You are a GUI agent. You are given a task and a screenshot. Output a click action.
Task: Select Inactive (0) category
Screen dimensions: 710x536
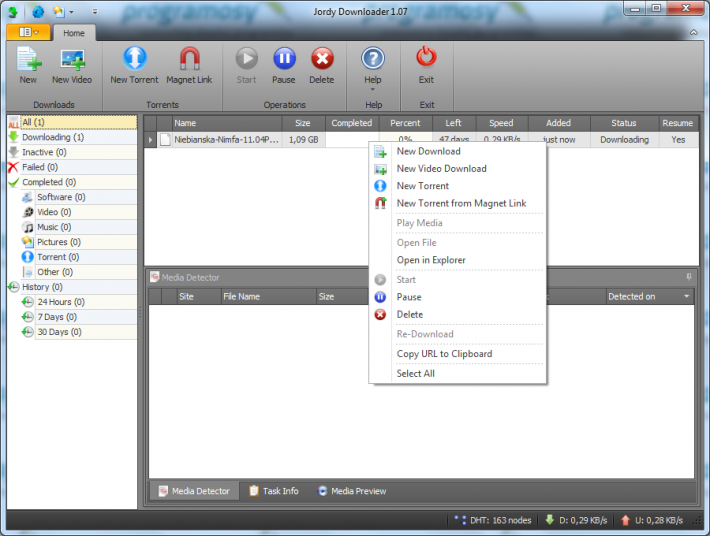click(x=72, y=152)
